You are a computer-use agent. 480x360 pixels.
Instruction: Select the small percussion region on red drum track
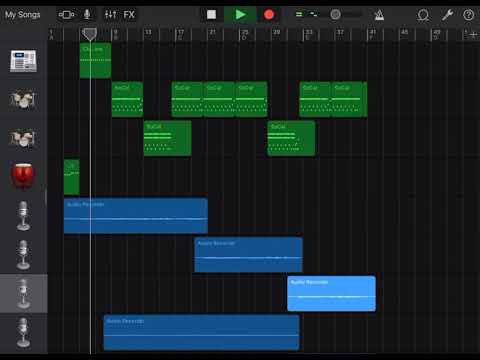[x=72, y=177]
